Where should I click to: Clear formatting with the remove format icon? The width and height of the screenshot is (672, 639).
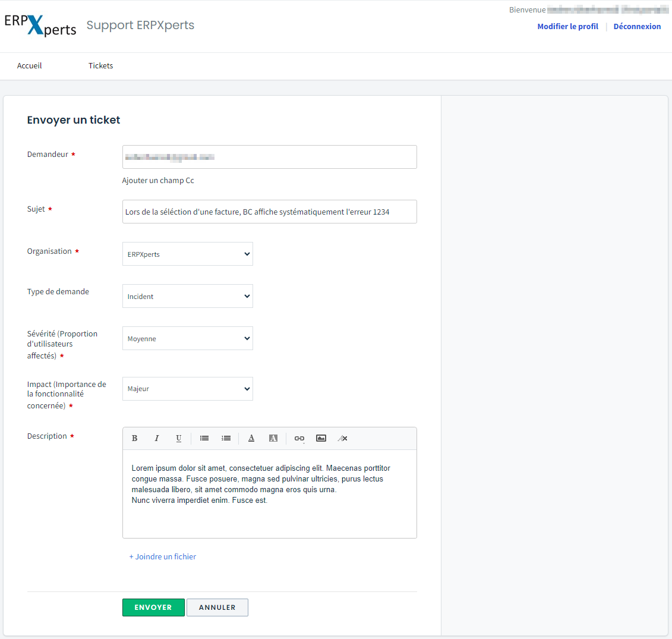pos(342,438)
